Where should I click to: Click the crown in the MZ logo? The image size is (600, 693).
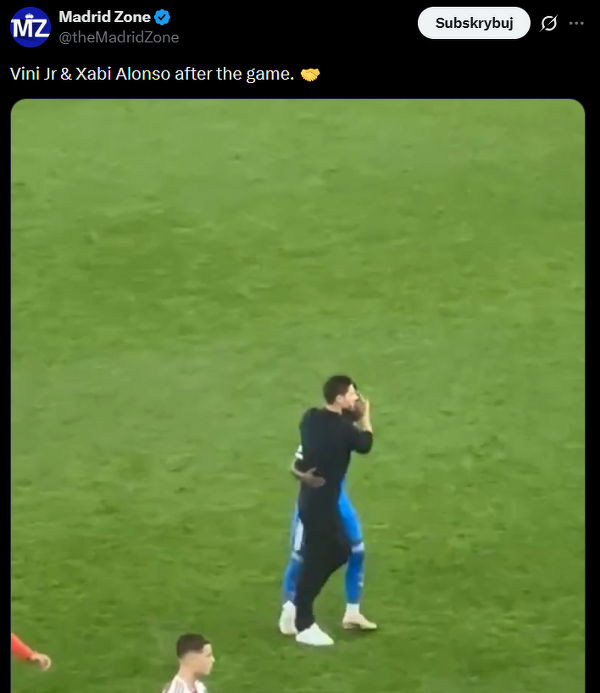pyautogui.click(x=29, y=17)
